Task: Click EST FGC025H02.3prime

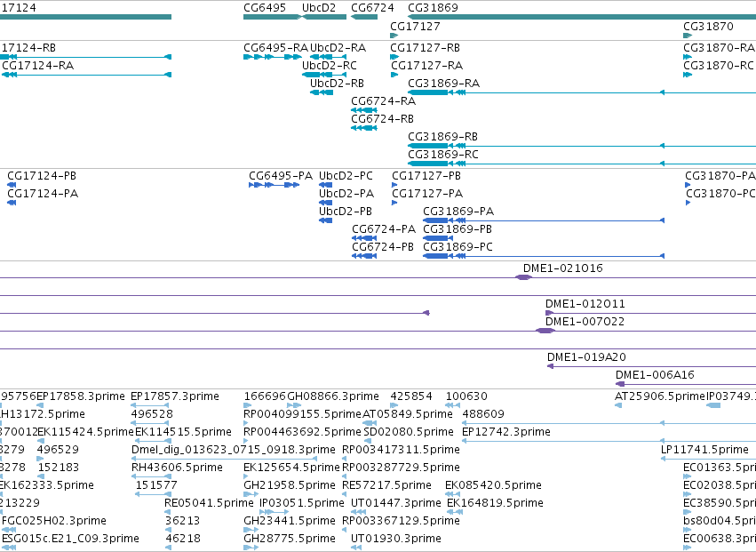Action: pyautogui.click(x=54, y=521)
